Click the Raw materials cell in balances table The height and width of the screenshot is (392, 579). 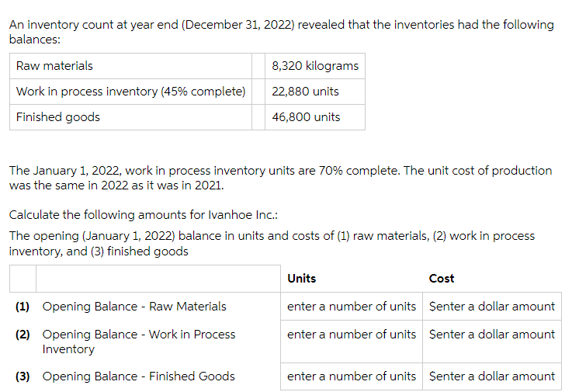point(130,66)
